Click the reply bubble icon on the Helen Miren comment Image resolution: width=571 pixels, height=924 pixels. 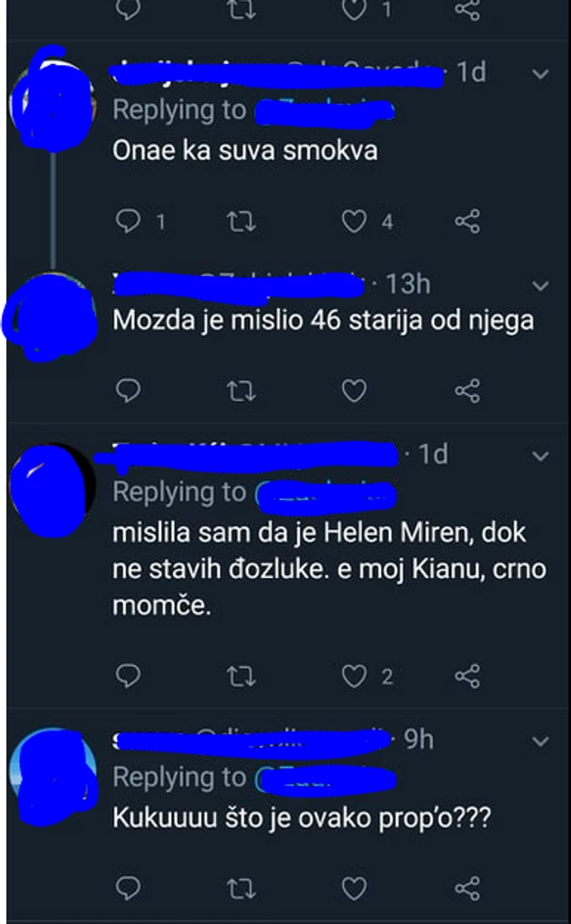[128, 676]
